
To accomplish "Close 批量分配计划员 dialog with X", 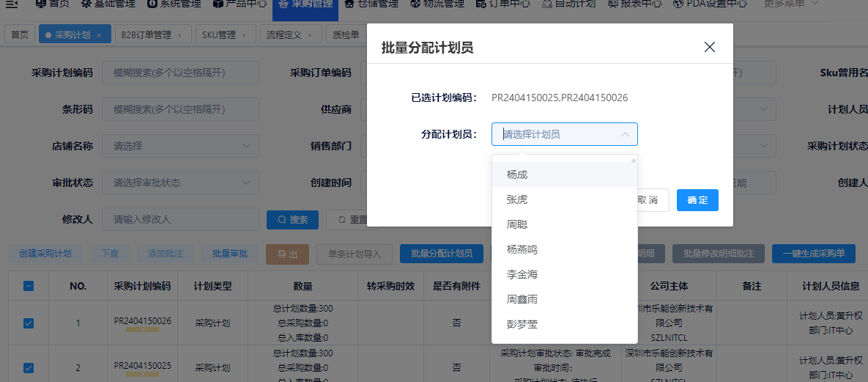I will point(710,47).
